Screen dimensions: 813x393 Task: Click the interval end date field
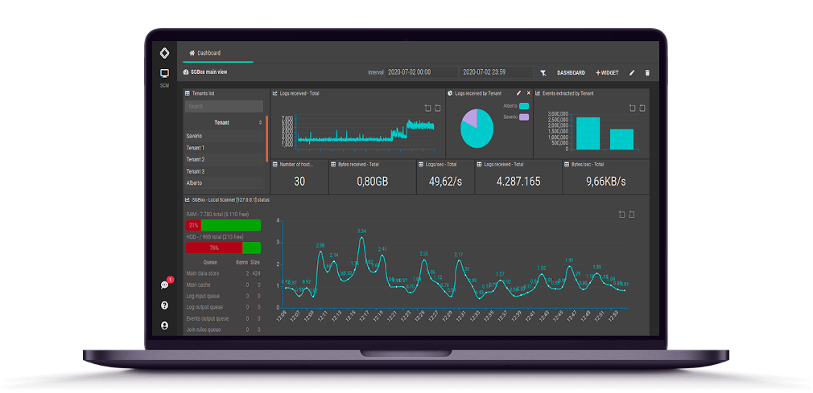[x=496, y=73]
